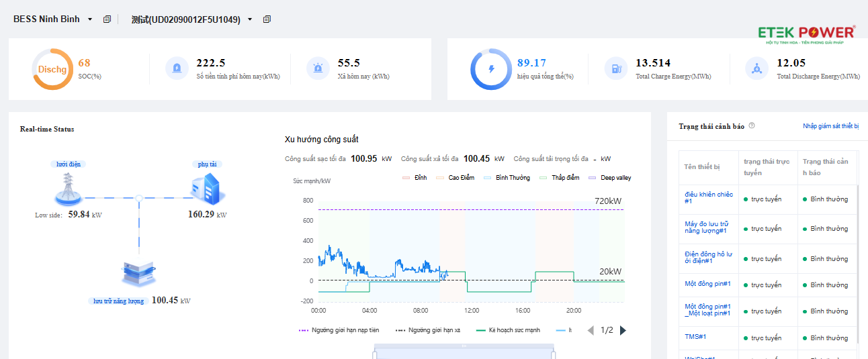868x359 pixels.
Task: Click the charge-today icon beside 222.5
Action: click(177, 68)
